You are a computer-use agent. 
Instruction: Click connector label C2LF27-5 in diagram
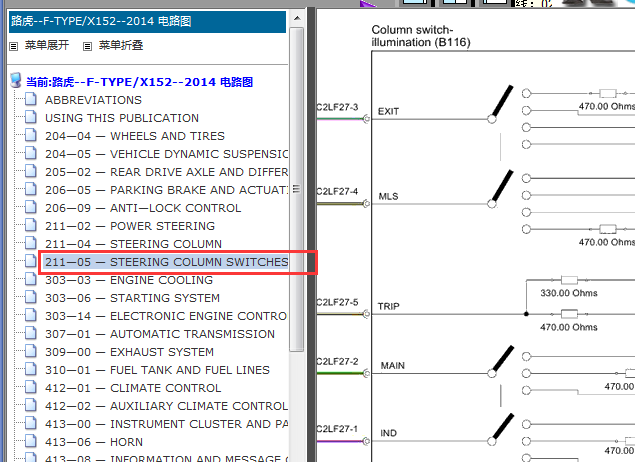[x=337, y=302]
